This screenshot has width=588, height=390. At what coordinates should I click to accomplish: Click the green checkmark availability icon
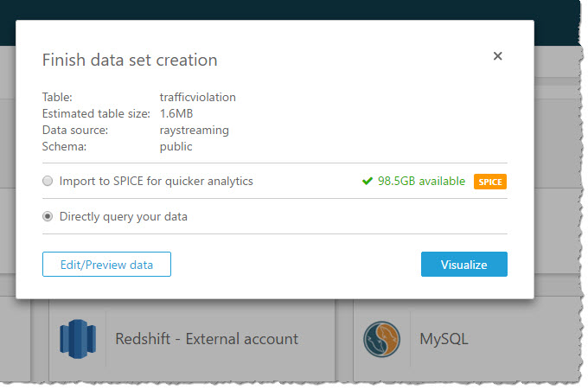pos(367,182)
